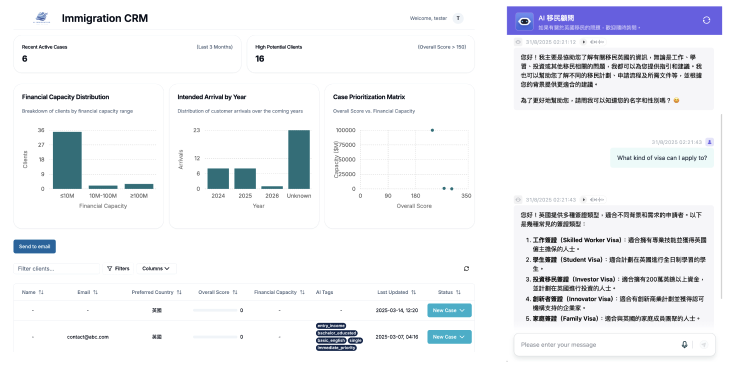This screenshot has width=732, height=382.
Task: Click the entry_income AI tag
Action: (331, 325)
